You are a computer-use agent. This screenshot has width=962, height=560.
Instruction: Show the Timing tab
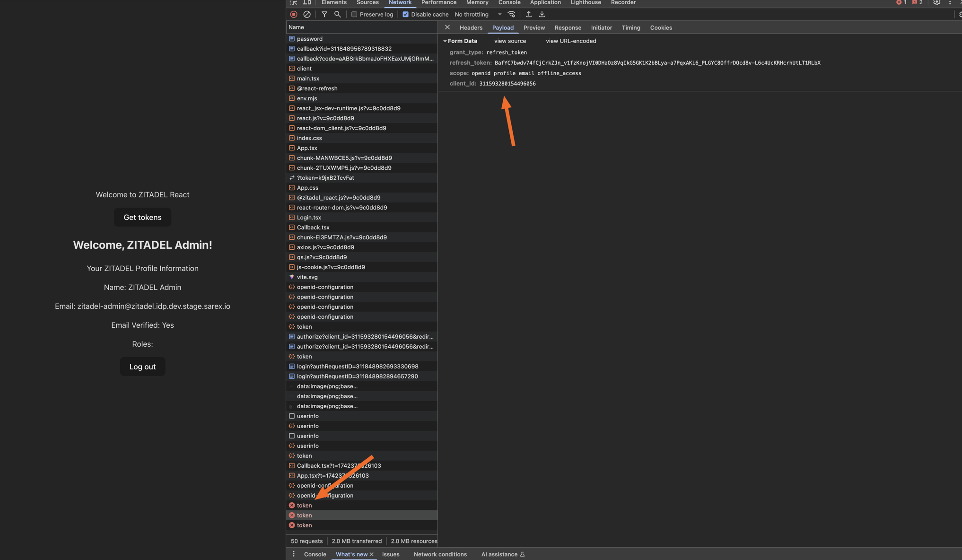(x=631, y=27)
